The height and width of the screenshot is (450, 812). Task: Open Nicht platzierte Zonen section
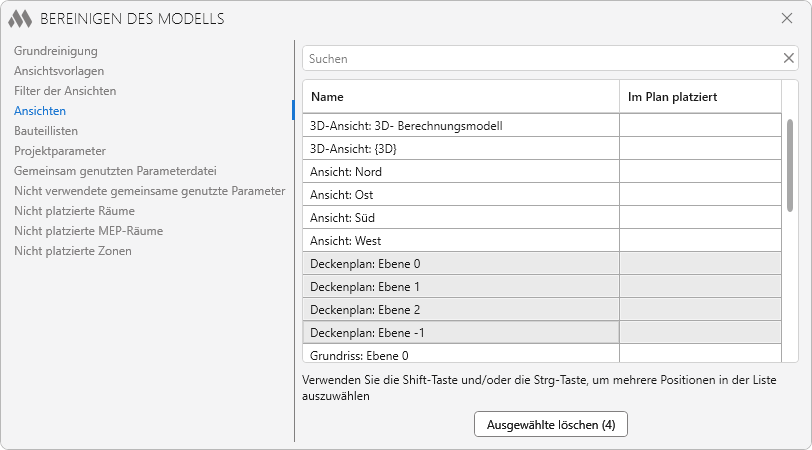point(72,250)
